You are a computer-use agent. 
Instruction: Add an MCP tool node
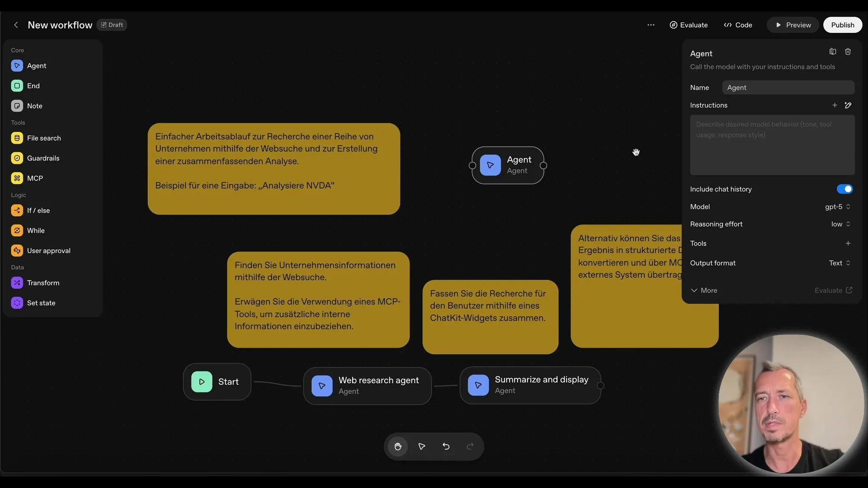34,178
